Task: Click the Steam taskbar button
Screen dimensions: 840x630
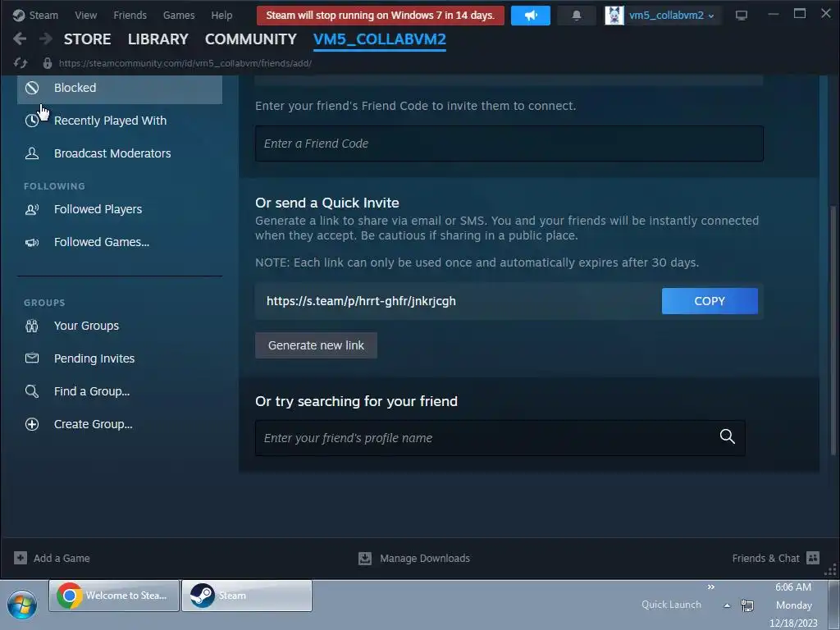Action: [x=247, y=596]
